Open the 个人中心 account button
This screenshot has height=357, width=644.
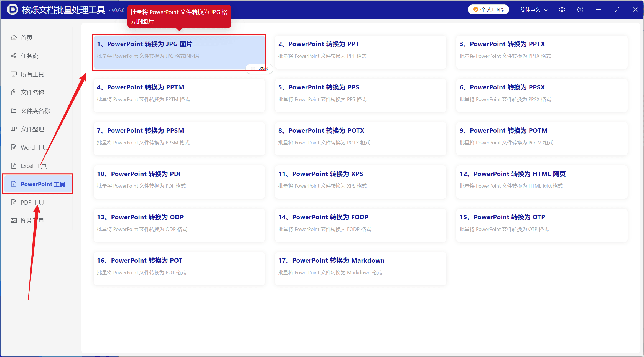point(488,10)
